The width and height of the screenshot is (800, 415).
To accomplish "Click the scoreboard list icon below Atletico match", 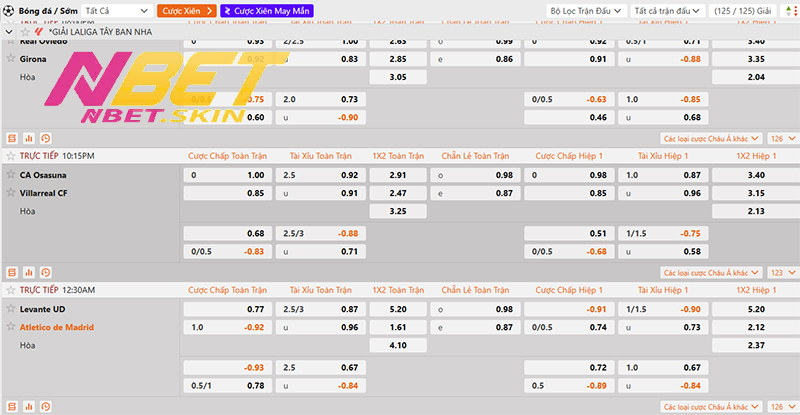I will pos(12,405).
